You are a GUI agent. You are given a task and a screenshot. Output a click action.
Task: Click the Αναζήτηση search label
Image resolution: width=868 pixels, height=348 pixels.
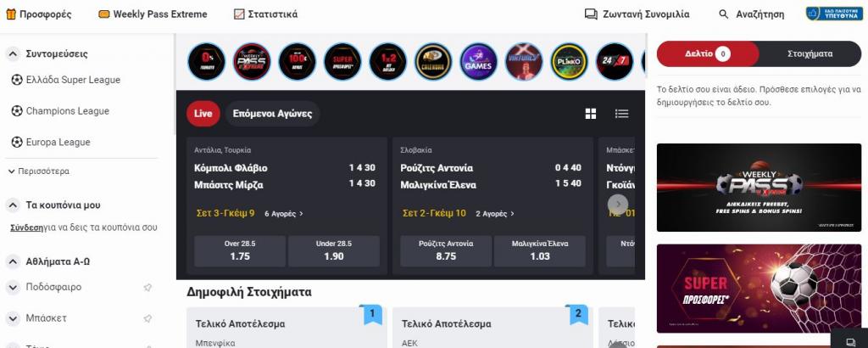click(x=760, y=14)
